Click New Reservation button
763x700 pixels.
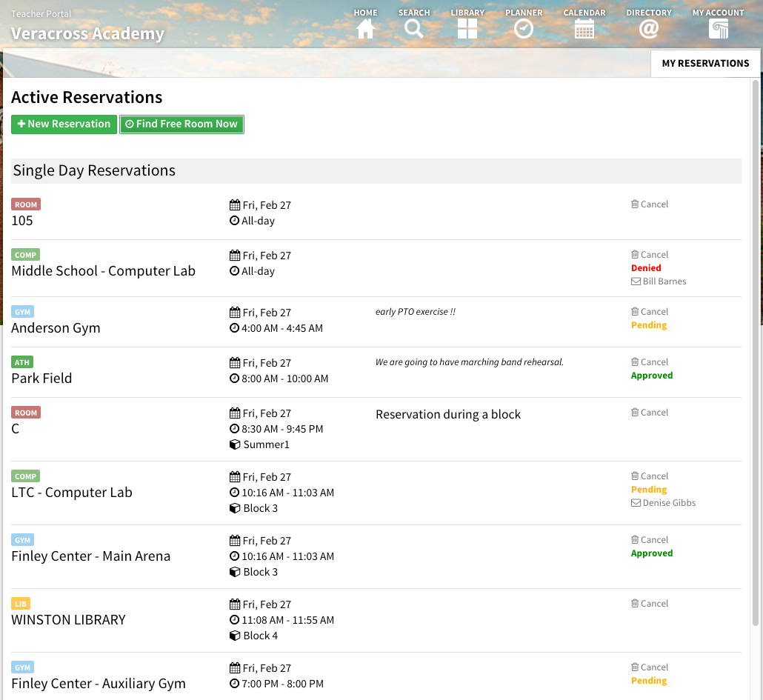click(64, 124)
